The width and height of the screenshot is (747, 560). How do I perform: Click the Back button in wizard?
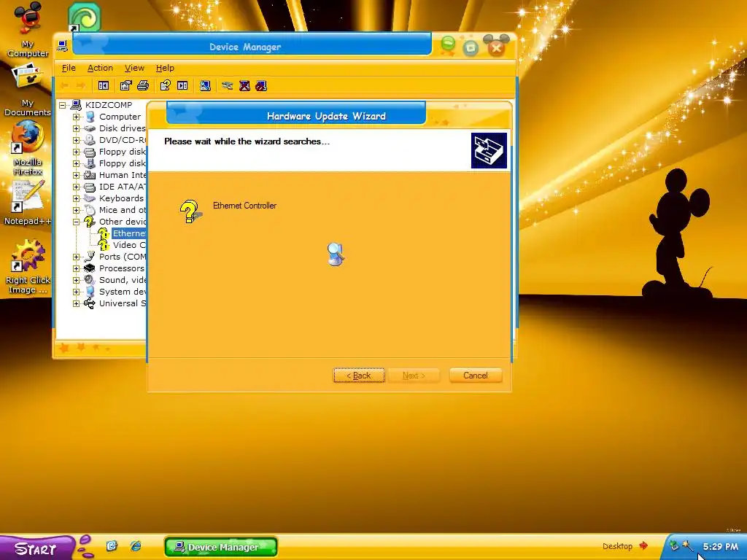coord(359,376)
